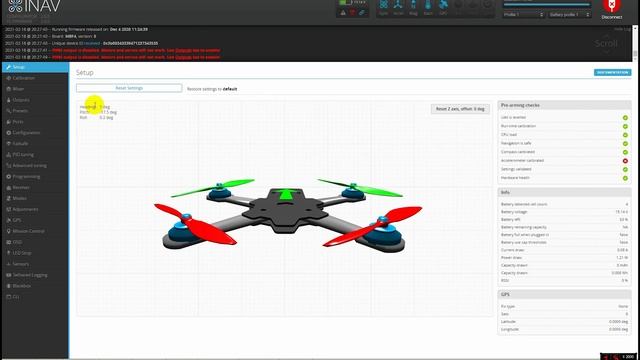This screenshot has width=640, height=360.
Task: Click the Disconnect button
Action: click(x=611, y=9)
